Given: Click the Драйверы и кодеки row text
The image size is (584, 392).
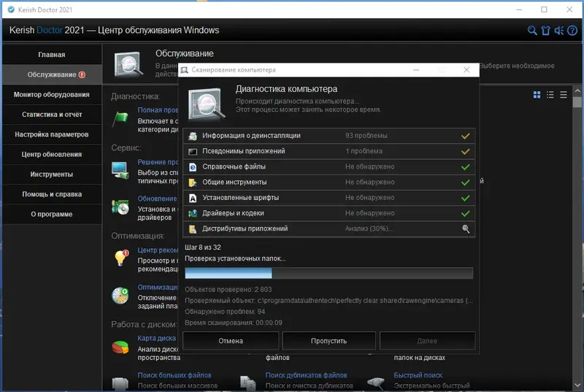Looking at the screenshot, I should tap(233, 213).
